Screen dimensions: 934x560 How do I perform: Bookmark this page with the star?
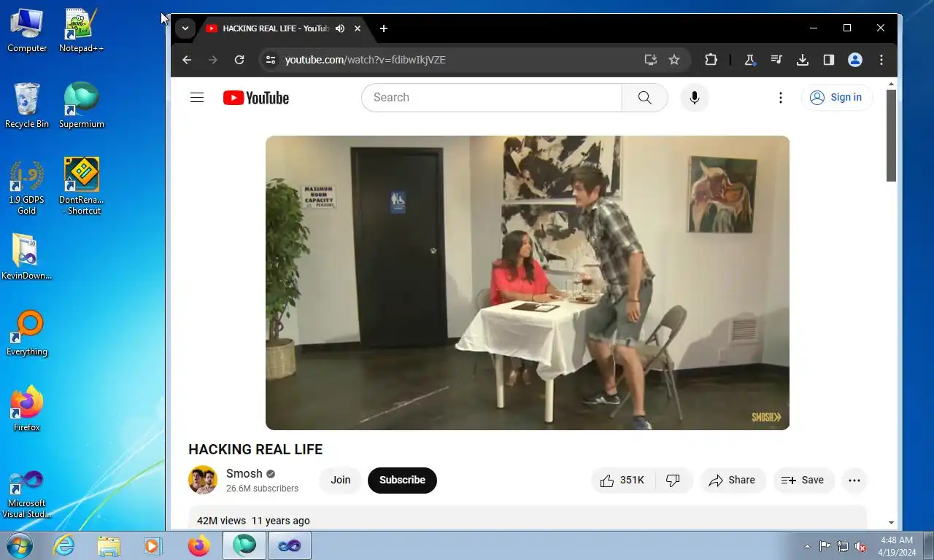coord(674,60)
